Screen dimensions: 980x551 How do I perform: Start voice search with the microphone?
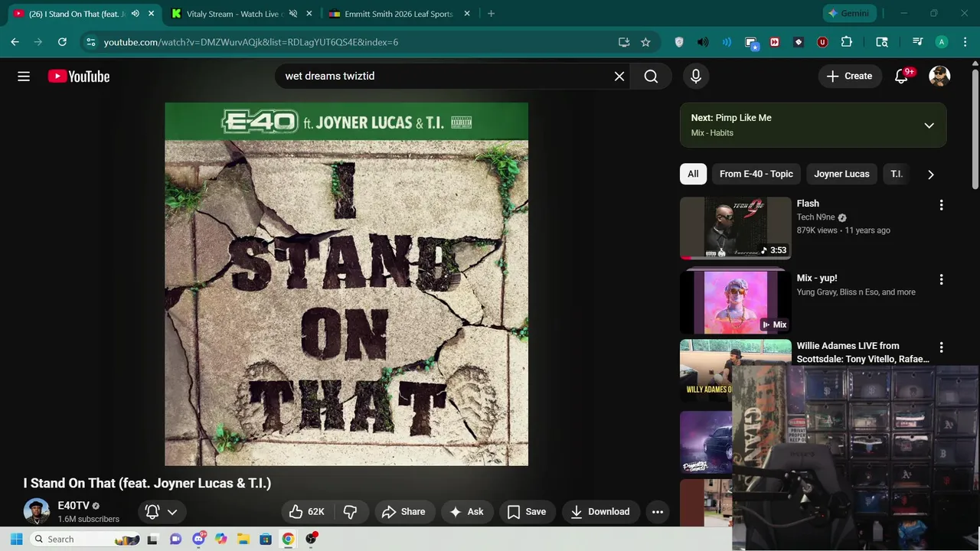tap(696, 77)
